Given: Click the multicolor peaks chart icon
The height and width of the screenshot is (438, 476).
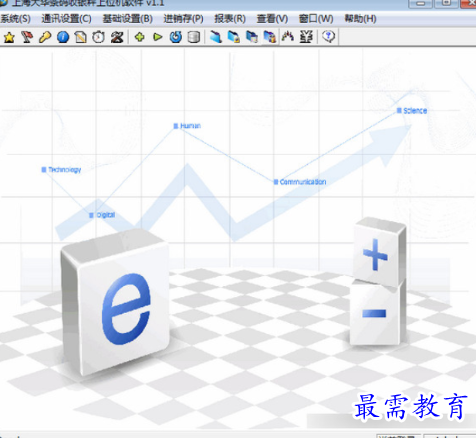Looking at the screenshot, I should coord(288,37).
